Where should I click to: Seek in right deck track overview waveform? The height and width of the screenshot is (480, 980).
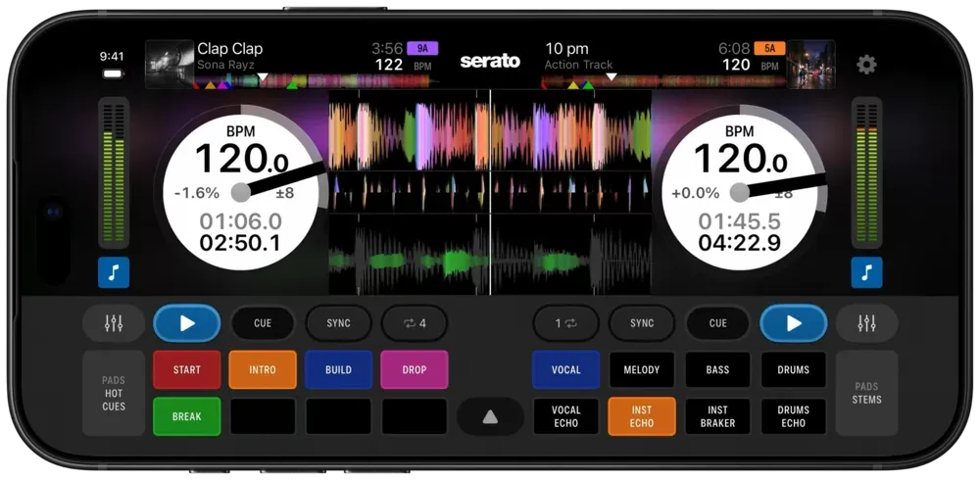(x=663, y=80)
